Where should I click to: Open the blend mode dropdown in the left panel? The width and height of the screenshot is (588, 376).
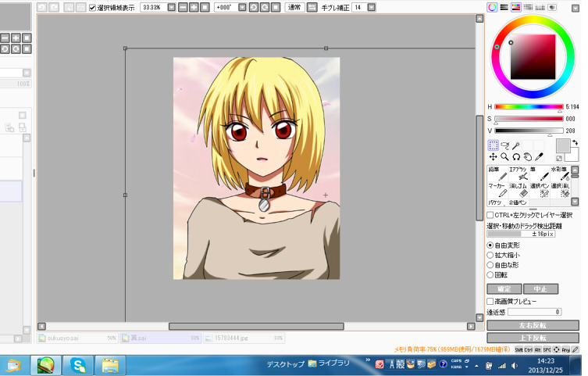pos(27,73)
